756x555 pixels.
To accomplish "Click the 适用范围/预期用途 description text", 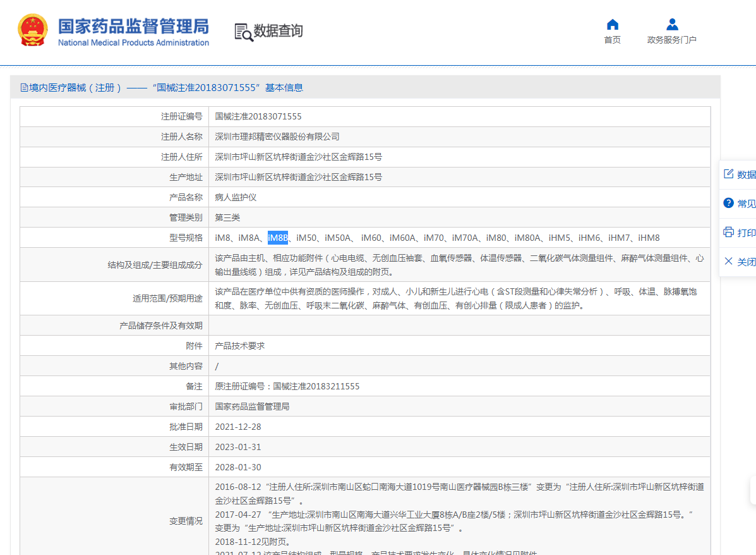I will point(455,299).
